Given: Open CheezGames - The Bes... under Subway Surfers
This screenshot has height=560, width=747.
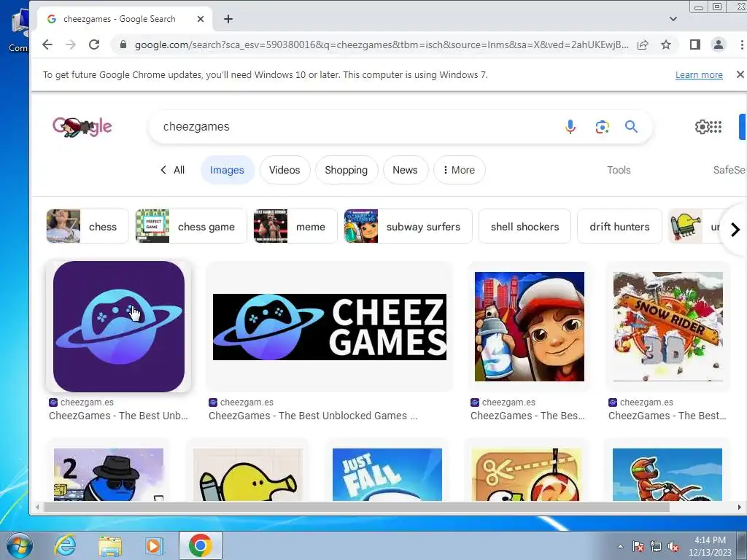Looking at the screenshot, I should pos(527,416).
